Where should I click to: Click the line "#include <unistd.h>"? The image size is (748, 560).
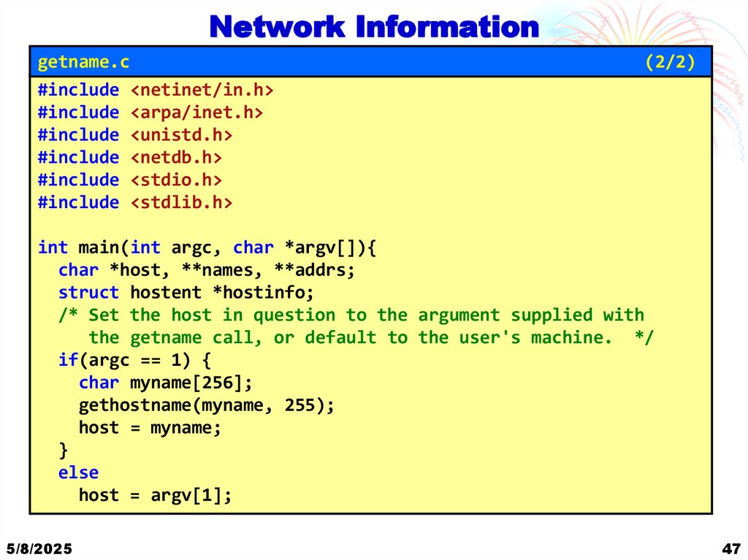[135, 134]
